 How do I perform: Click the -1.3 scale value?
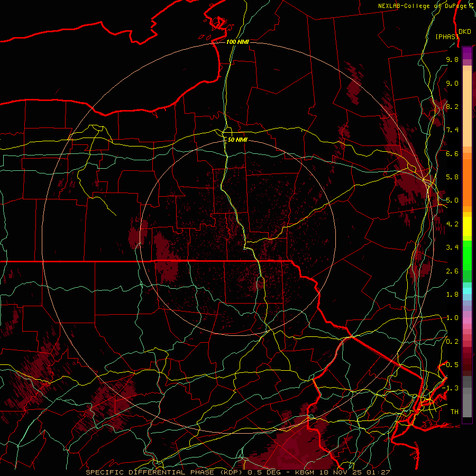pyautogui.click(x=451, y=388)
